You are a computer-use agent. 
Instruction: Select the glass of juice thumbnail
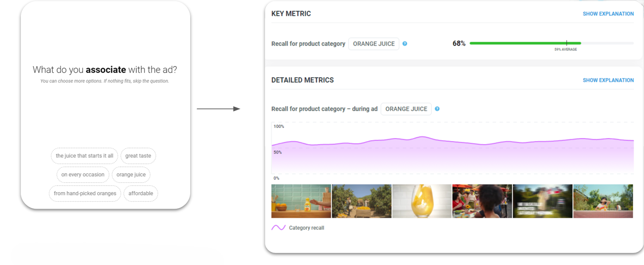coord(422,201)
